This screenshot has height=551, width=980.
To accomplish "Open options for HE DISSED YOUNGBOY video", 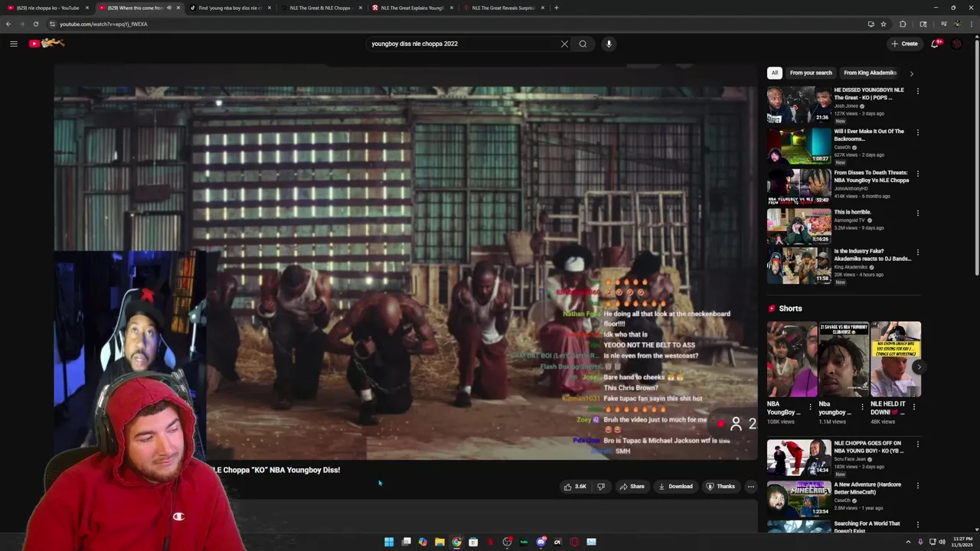I will (917, 91).
